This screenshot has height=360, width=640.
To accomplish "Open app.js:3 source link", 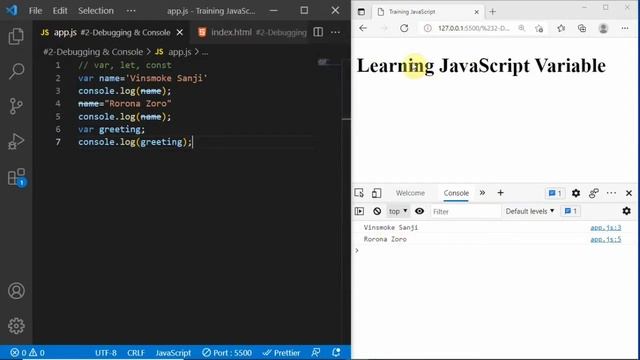I will pos(606,227).
